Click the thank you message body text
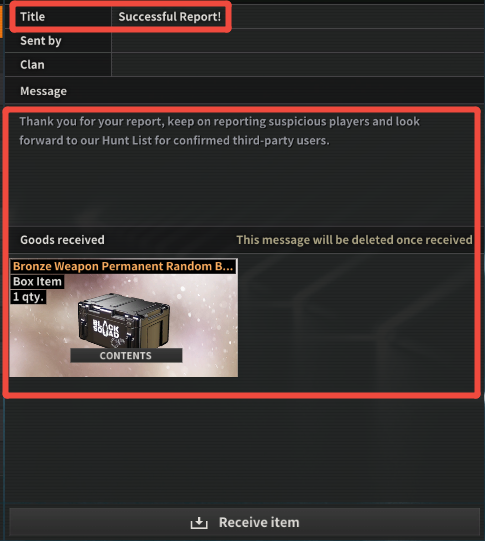 click(x=219, y=131)
